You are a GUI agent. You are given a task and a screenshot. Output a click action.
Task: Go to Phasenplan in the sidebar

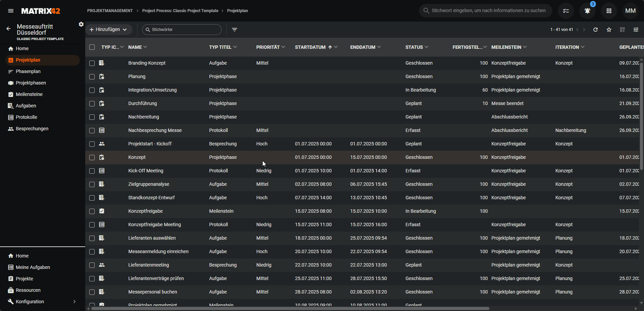point(28,71)
